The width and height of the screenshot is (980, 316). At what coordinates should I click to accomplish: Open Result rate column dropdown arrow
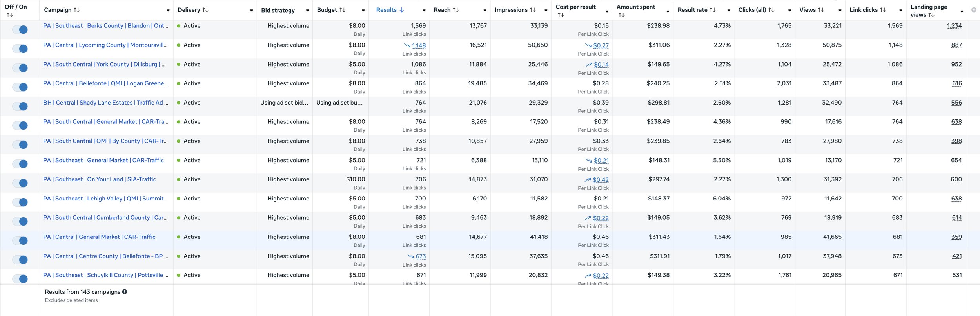pyautogui.click(x=729, y=11)
